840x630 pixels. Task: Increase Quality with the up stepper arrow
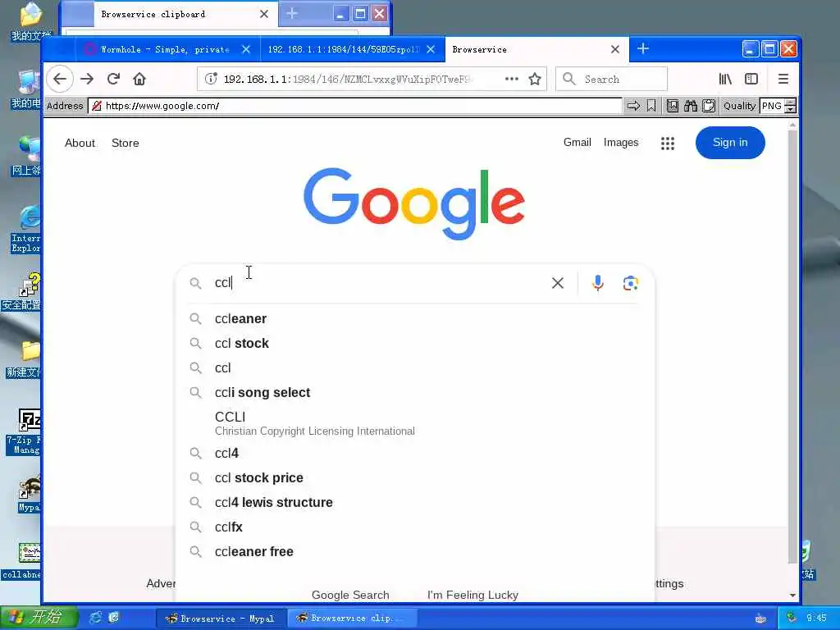tap(790, 103)
